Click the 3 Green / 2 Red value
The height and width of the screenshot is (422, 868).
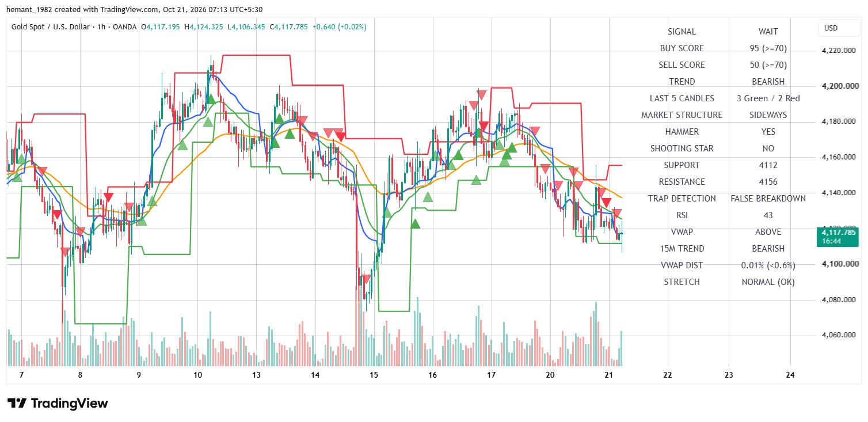click(768, 98)
